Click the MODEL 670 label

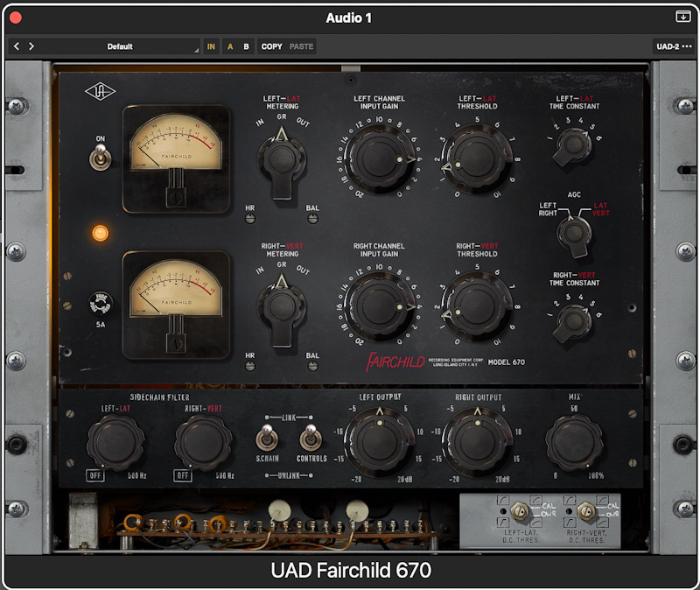point(507,362)
